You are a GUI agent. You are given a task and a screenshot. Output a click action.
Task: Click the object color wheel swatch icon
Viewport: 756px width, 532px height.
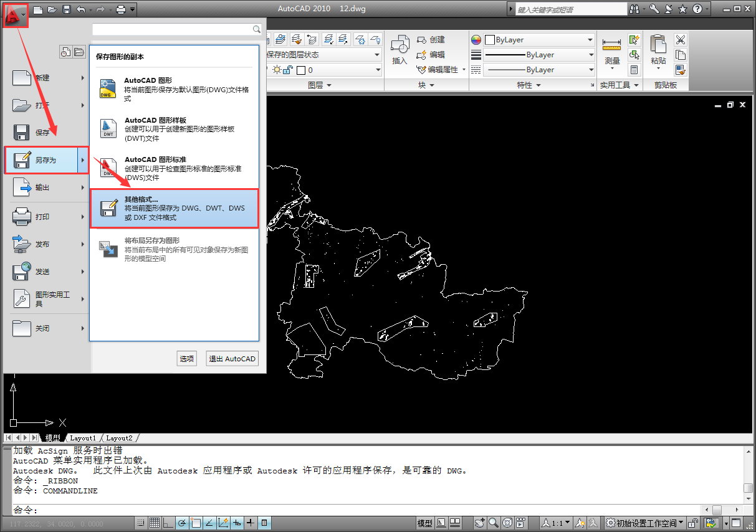coord(476,40)
